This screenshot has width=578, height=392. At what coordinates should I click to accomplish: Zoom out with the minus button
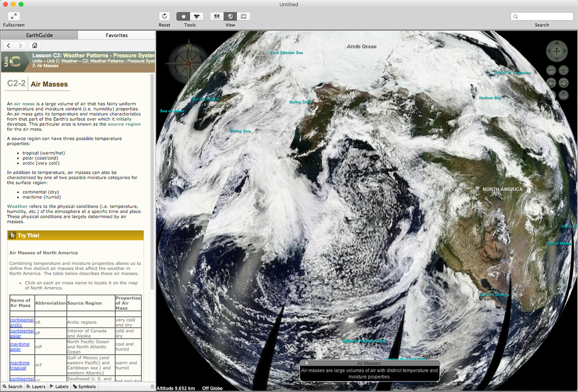551,71
